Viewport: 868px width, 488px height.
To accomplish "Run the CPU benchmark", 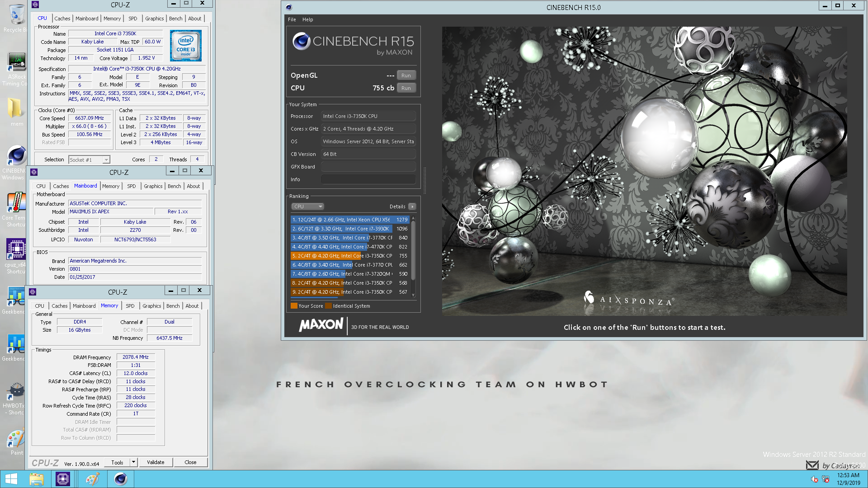I will [406, 88].
